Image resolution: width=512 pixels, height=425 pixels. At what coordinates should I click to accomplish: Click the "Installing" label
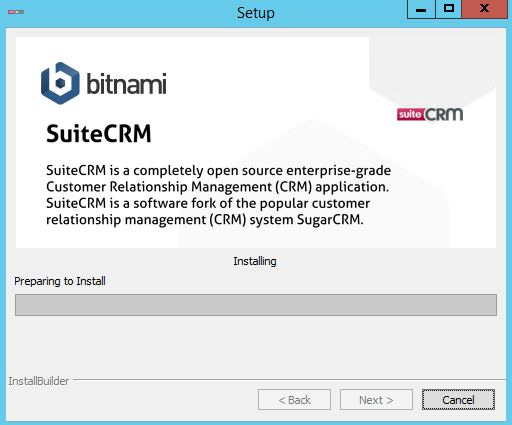click(x=255, y=261)
